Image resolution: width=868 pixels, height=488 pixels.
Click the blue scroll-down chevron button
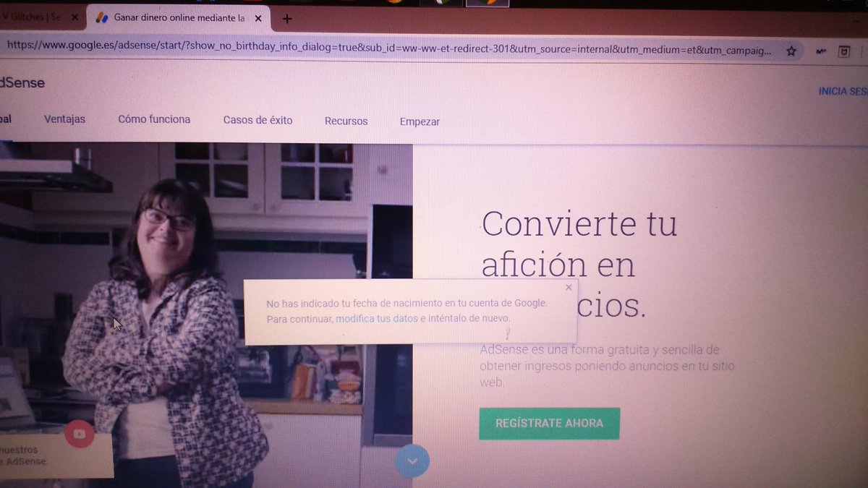412,461
